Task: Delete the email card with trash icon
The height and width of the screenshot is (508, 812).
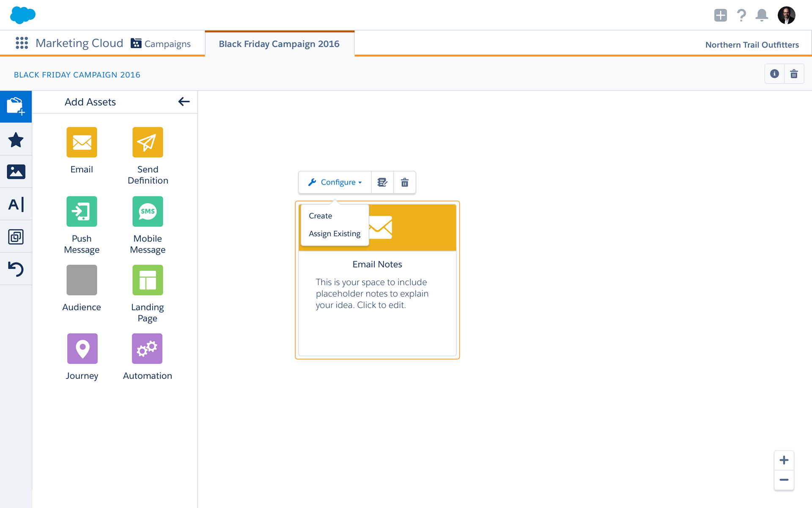Action: click(x=405, y=182)
